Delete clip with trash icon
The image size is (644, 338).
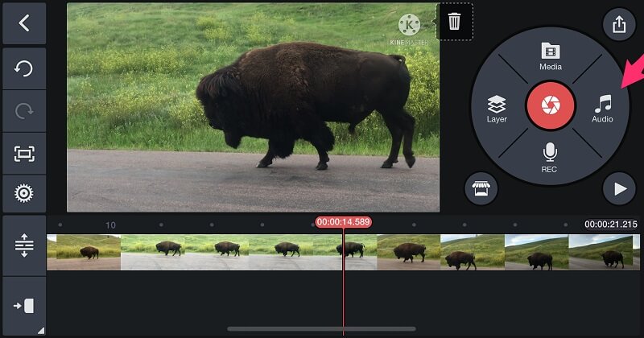(455, 22)
